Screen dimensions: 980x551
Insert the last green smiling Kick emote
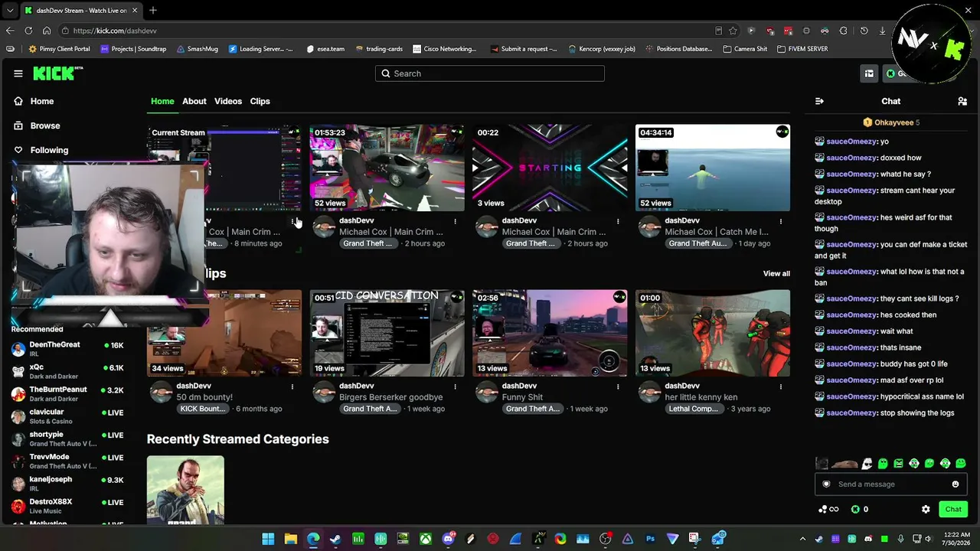[x=961, y=464]
